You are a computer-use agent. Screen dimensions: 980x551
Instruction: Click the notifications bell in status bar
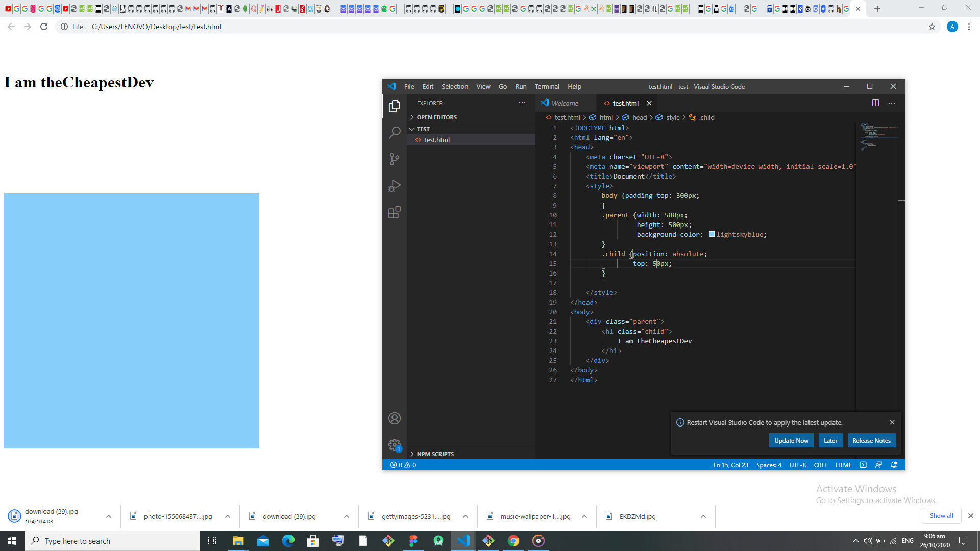click(894, 465)
